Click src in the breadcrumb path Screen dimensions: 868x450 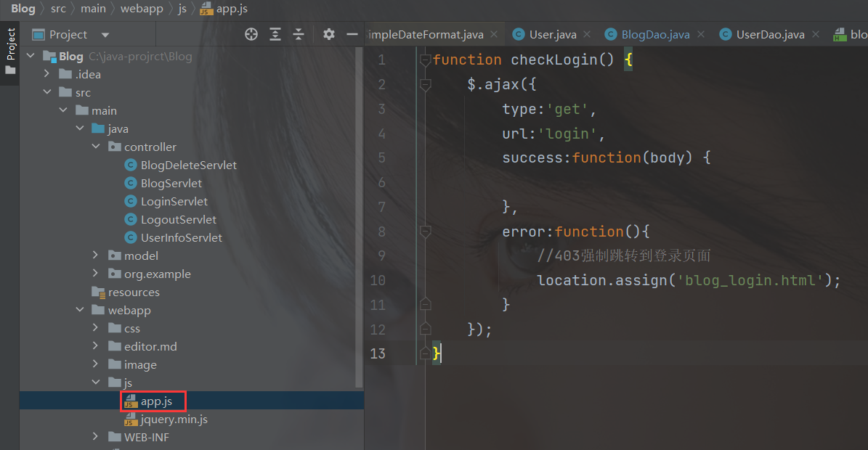point(58,8)
